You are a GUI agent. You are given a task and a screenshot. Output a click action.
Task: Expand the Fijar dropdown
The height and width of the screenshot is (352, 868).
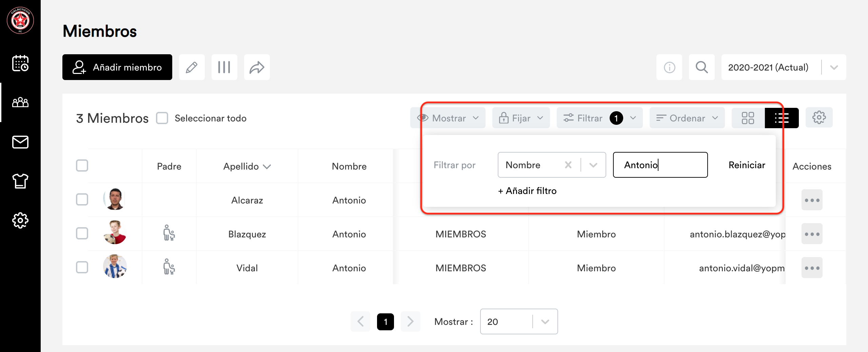click(521, 118)
